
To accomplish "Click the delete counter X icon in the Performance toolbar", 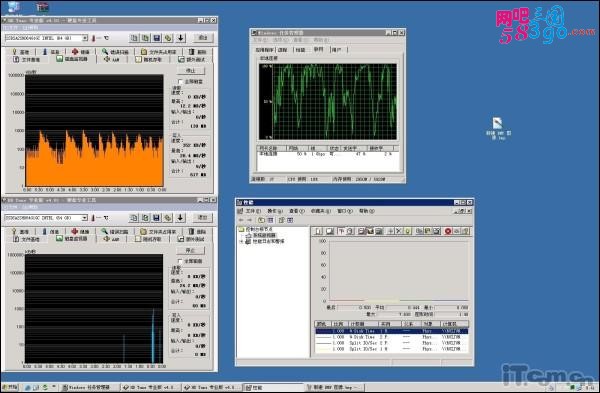I will 399,231.
